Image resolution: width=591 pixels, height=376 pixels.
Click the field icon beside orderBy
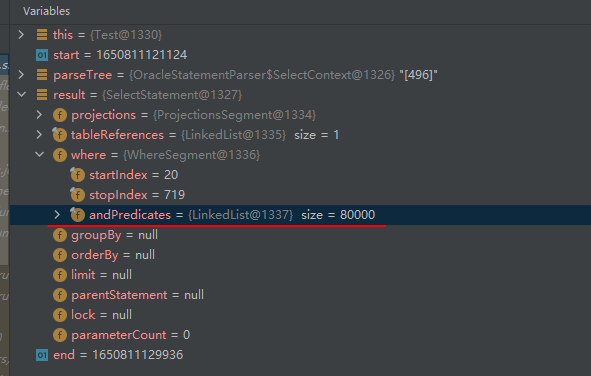coord(60,255)
